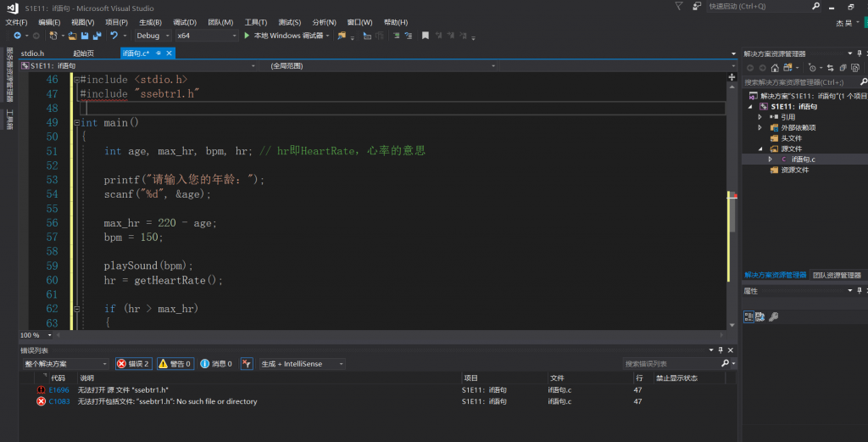Click the feedback icon near Quick Launch
Viewport: 868px width, 442px height.
(x=697, y=6)
